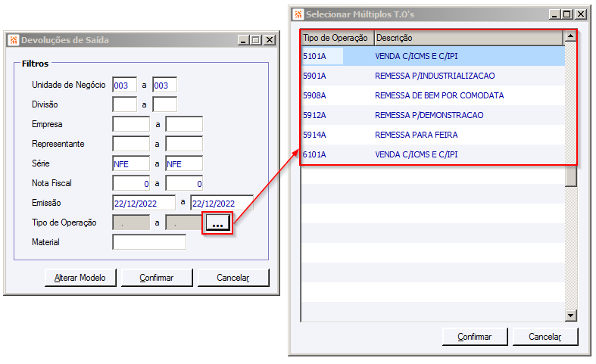Close the Devoluções de Saída window
The height and width of the screenshot is (364, 596).
270,40
